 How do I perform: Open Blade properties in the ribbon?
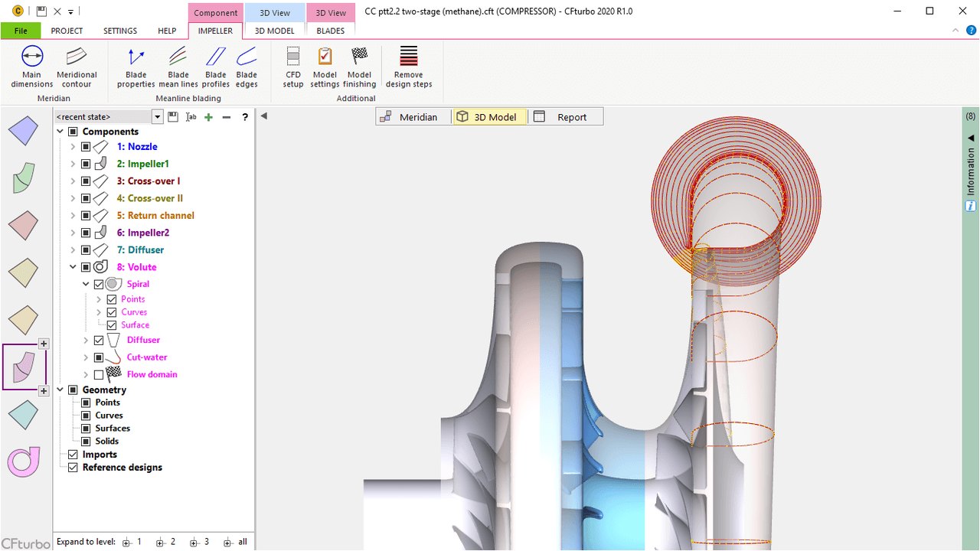(136, 67)
